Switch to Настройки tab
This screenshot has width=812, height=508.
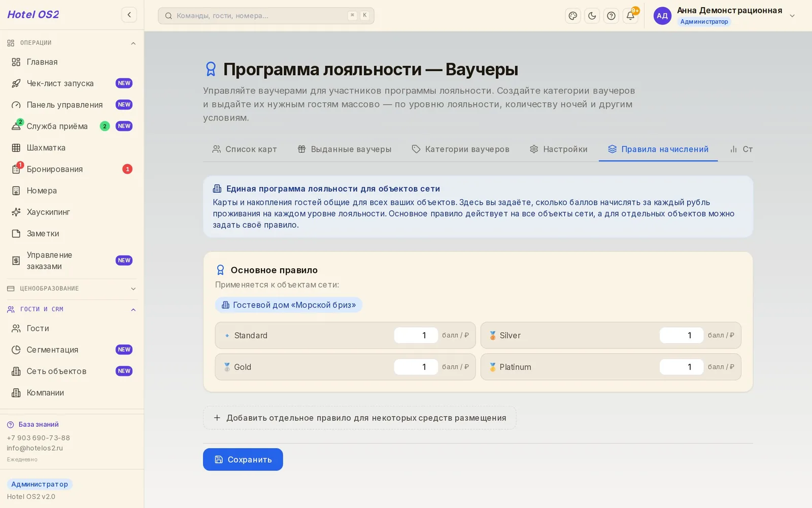coord(559,149)
